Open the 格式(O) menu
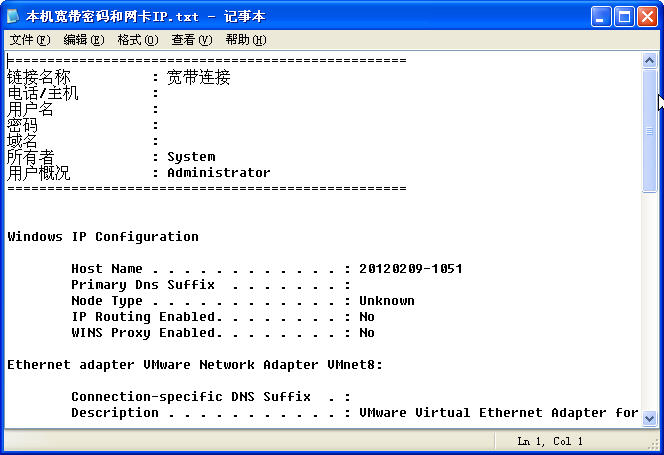This screenshot has height=455, width=664. [138, 40]
